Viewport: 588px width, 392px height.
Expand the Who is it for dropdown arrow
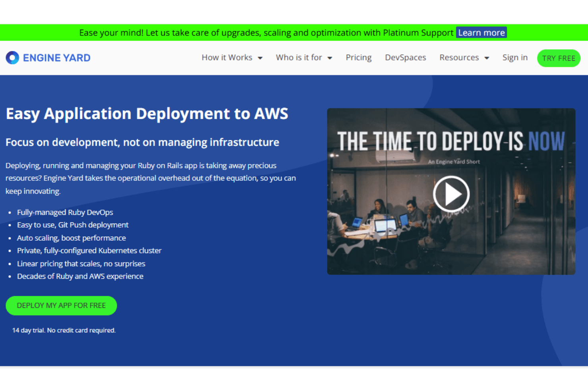tap(330, 58)
